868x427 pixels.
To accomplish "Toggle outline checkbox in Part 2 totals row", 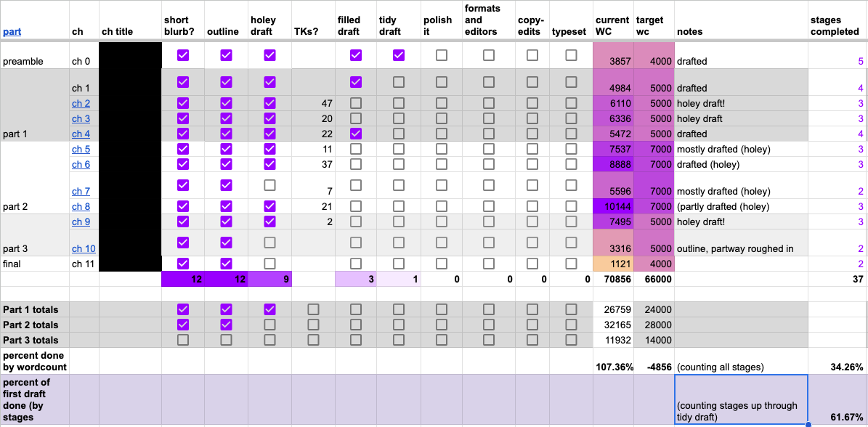I will [x=226, y=325].
